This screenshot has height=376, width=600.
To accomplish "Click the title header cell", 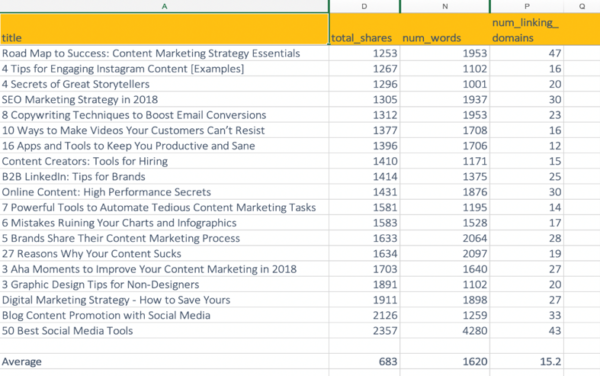I will (164, 29).
